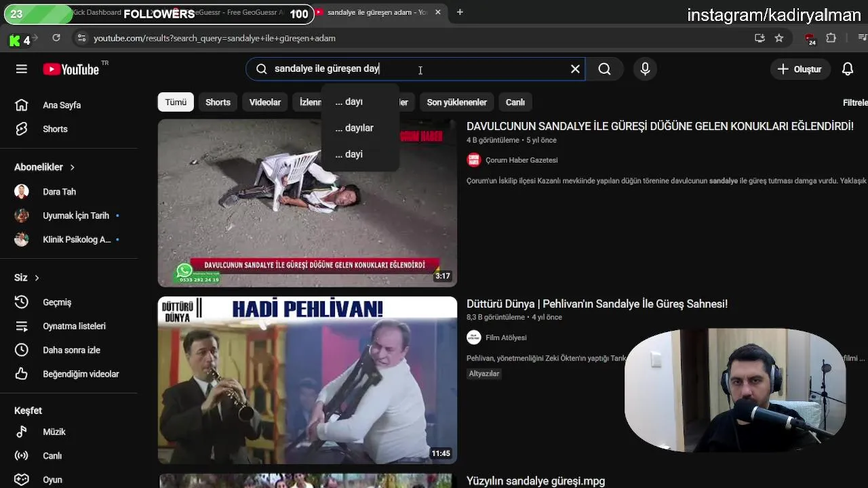Click the Oluştur create button
Screen dimensions: 868x488
tap(800, 69)
